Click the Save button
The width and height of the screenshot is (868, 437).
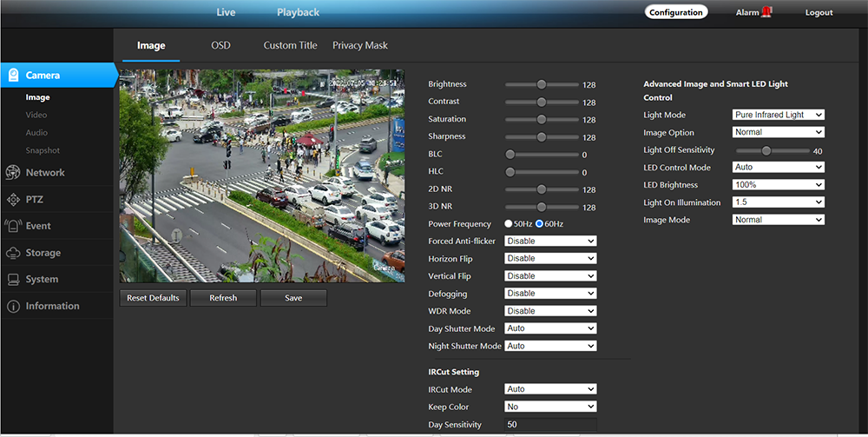coord(293,298)
